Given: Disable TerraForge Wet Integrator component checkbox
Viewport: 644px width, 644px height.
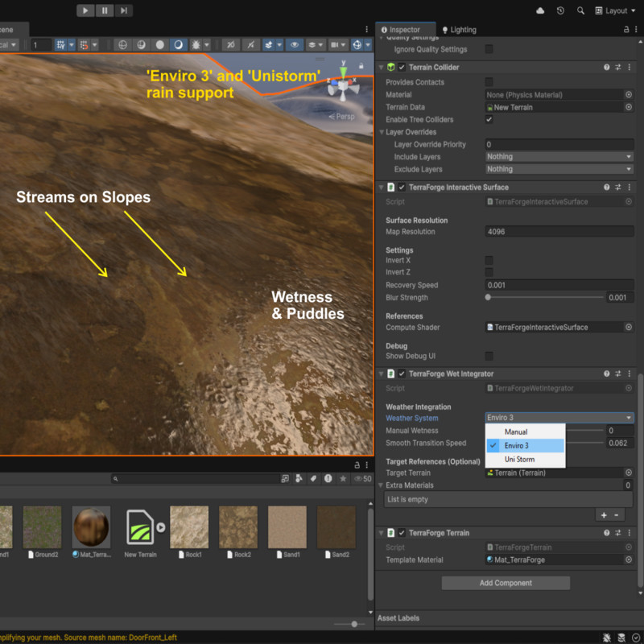Looking at the screenshot, I should tap(402, 374).
